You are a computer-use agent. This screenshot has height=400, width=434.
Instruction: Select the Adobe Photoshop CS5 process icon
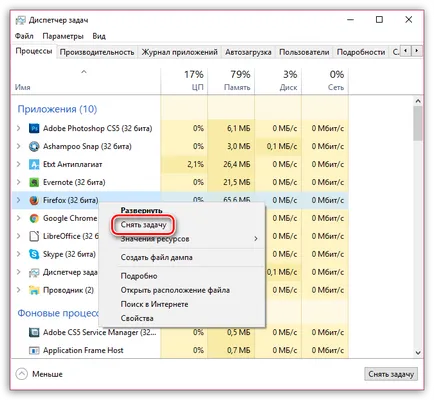point(34,128)
